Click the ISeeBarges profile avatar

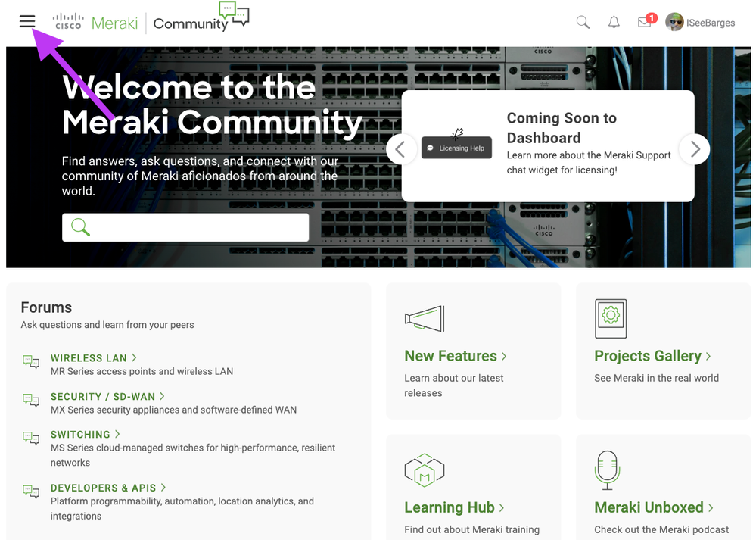click(x=674, y=23)
